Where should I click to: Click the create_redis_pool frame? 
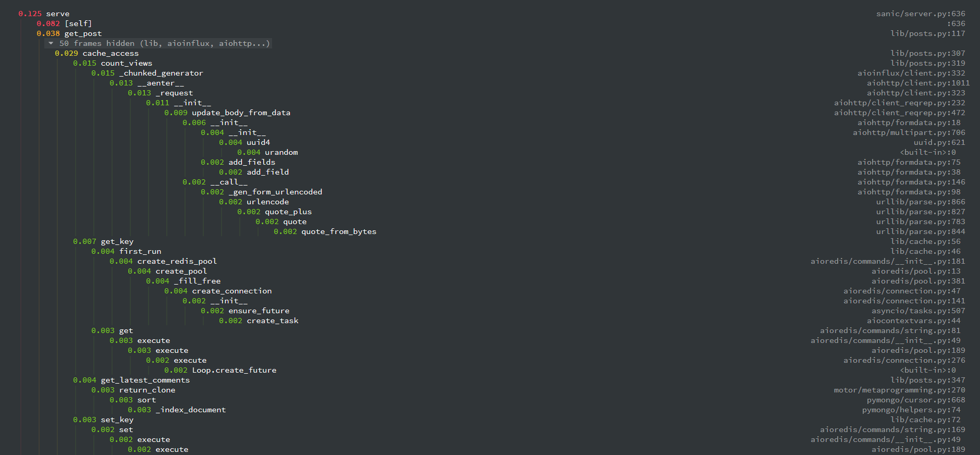tap(177, 261)
